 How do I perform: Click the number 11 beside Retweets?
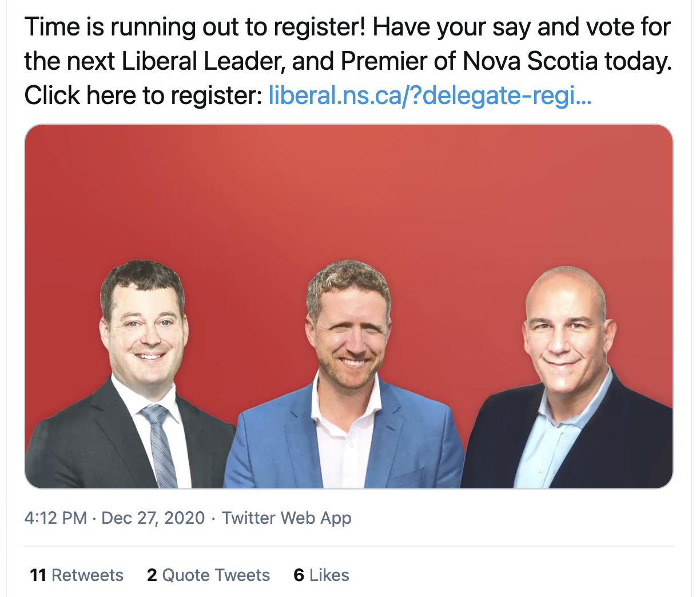[38, 575]
